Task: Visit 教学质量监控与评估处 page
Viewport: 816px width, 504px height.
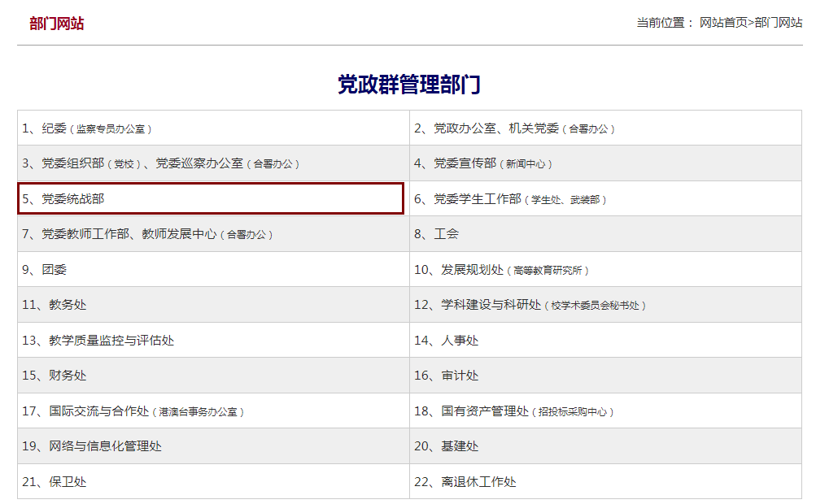Action: 111,340
